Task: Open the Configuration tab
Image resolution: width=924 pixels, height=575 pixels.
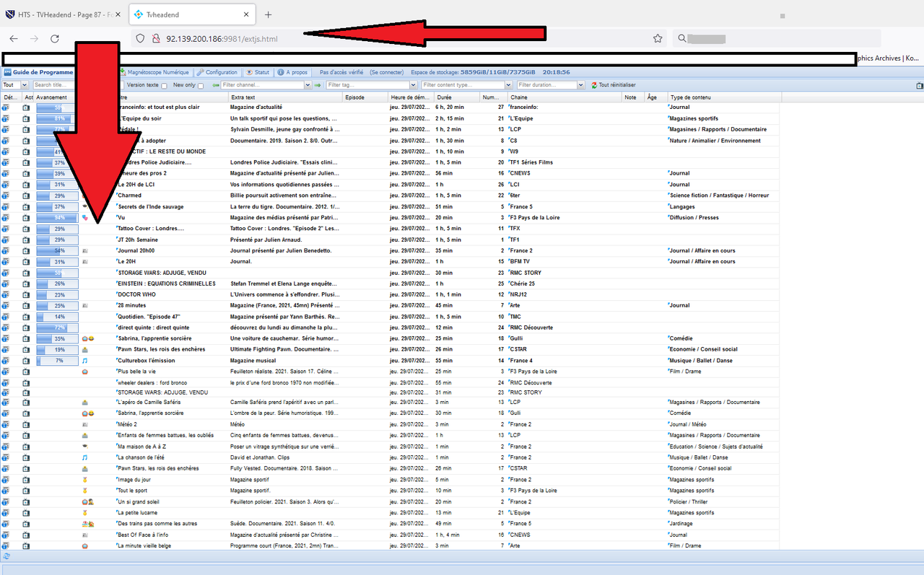Action: 218,72
